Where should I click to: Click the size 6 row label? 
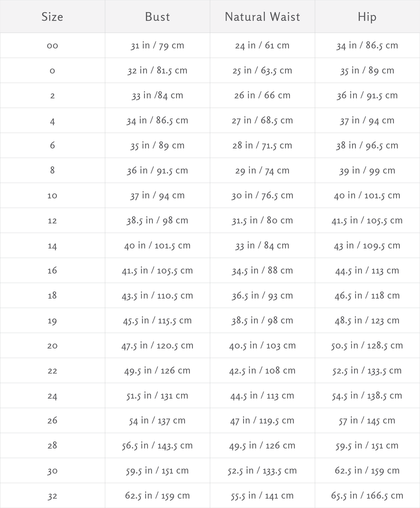[52, 145]
